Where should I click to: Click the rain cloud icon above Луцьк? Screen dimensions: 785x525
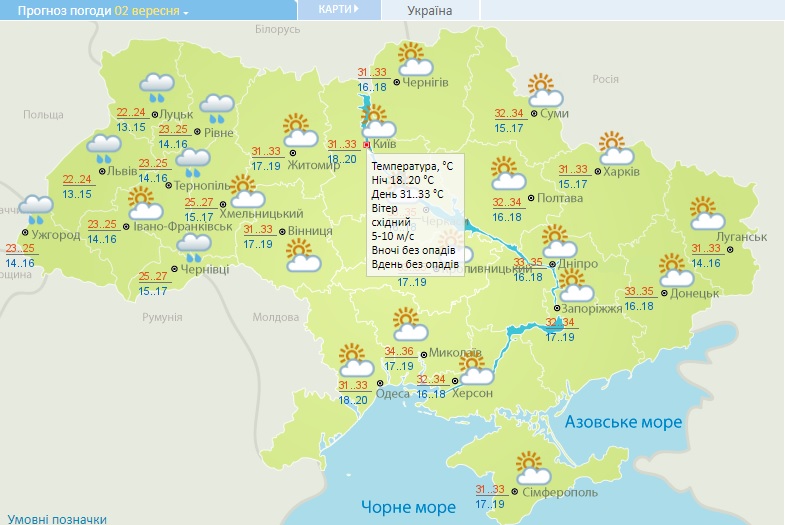pos(157,87)
